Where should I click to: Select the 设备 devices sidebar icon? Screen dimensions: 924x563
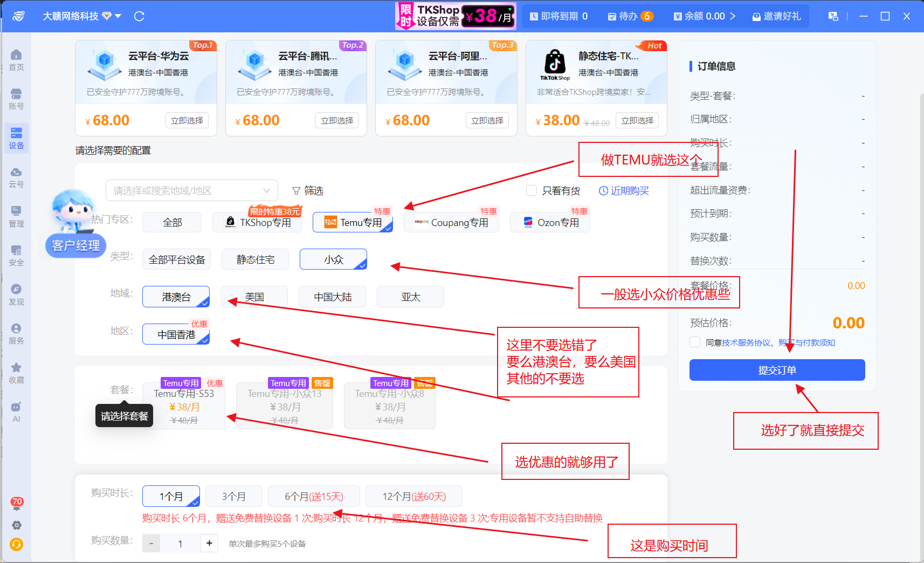16,138
